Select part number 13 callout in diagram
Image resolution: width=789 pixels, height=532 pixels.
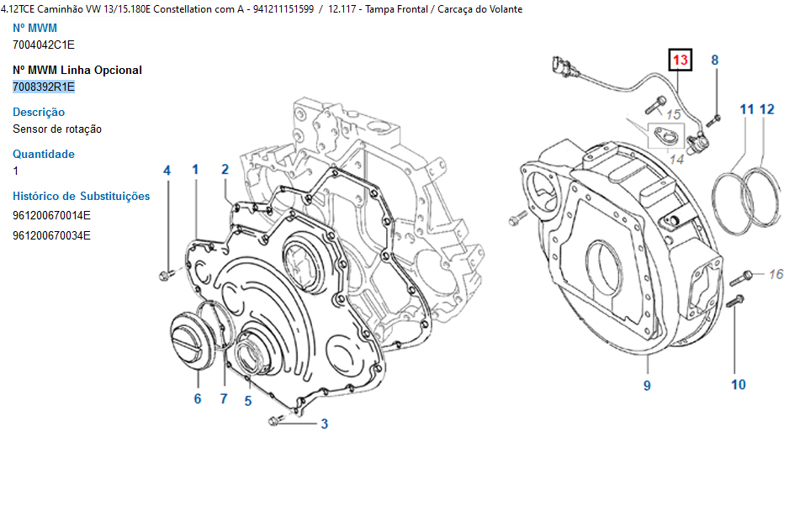click(x=680, y=61)
